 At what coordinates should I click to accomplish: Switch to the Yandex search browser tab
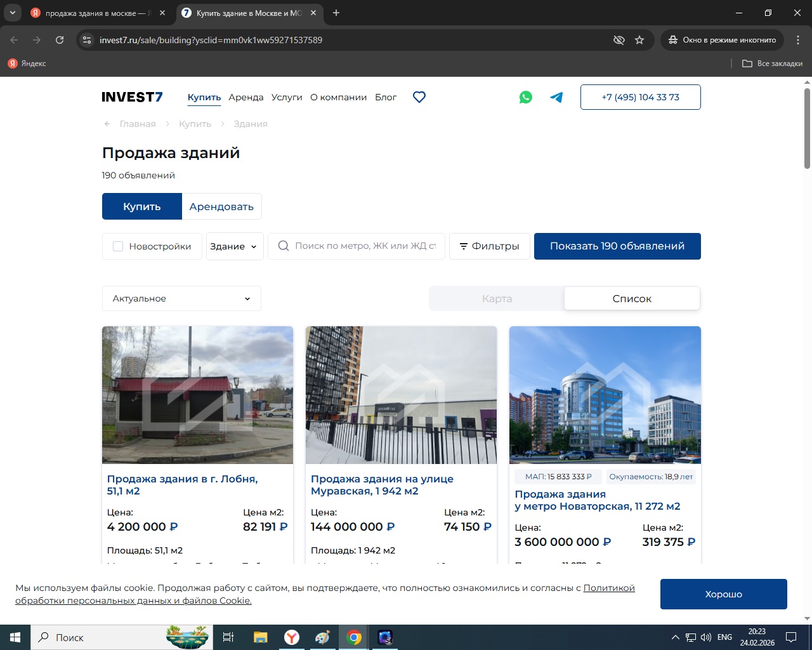click(x=98, y=13)
